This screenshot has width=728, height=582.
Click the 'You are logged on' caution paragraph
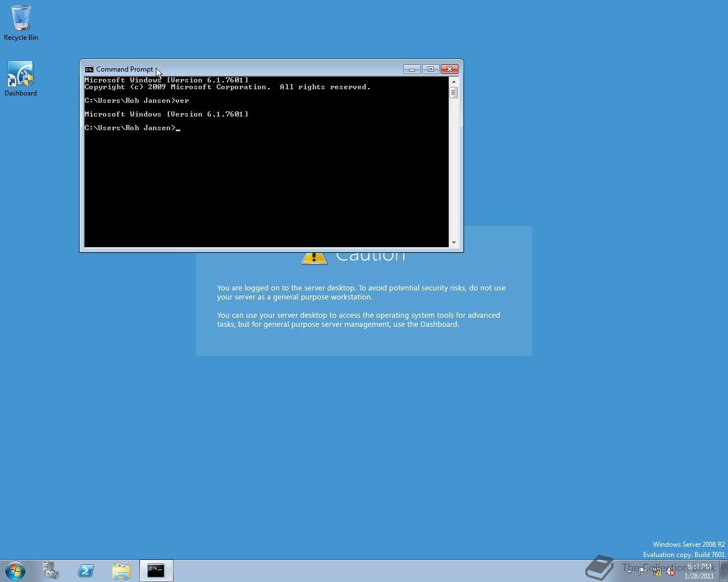[x=361, y=292]
